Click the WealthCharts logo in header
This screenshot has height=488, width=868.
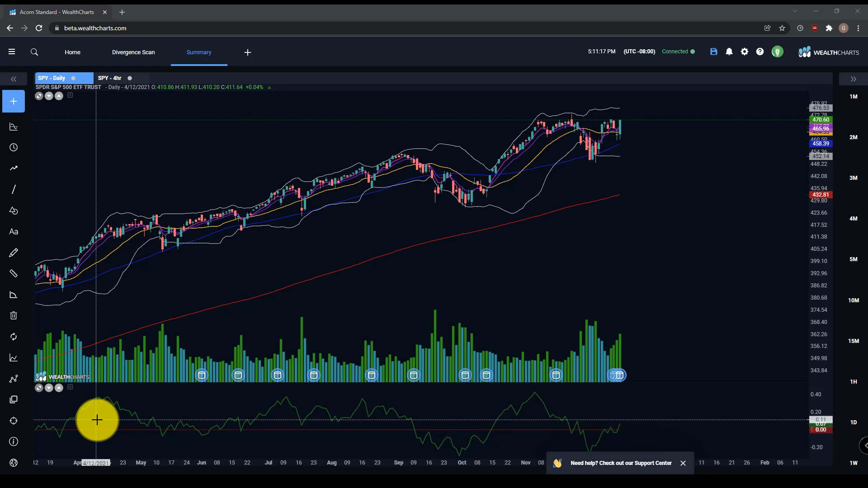point(829,52)
